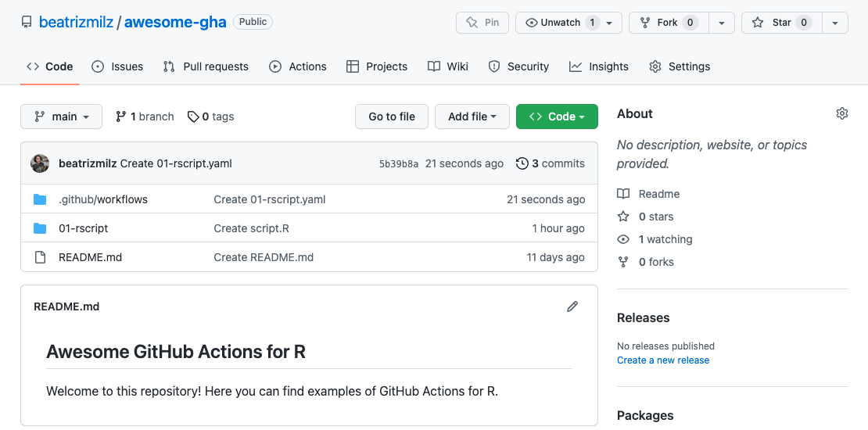The height and width of the screenshot is (430, 868).
Task: Open commit hash 5b39b8a
Action: [398, 164]
